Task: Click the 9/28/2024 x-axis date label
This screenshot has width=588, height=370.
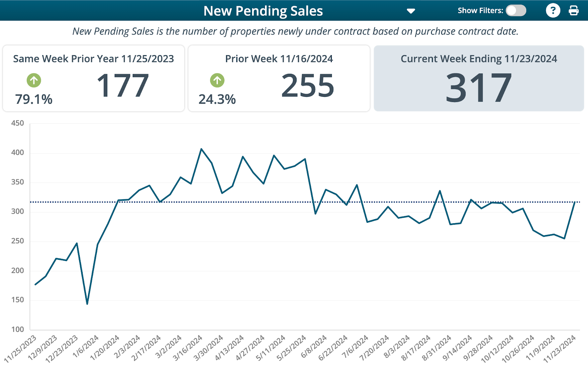Action: point(478,348)
